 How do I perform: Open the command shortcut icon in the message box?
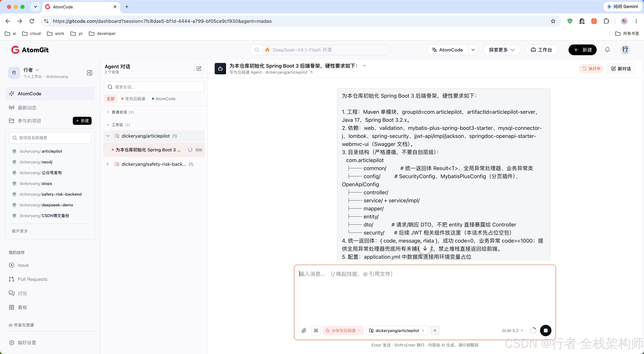316,331
